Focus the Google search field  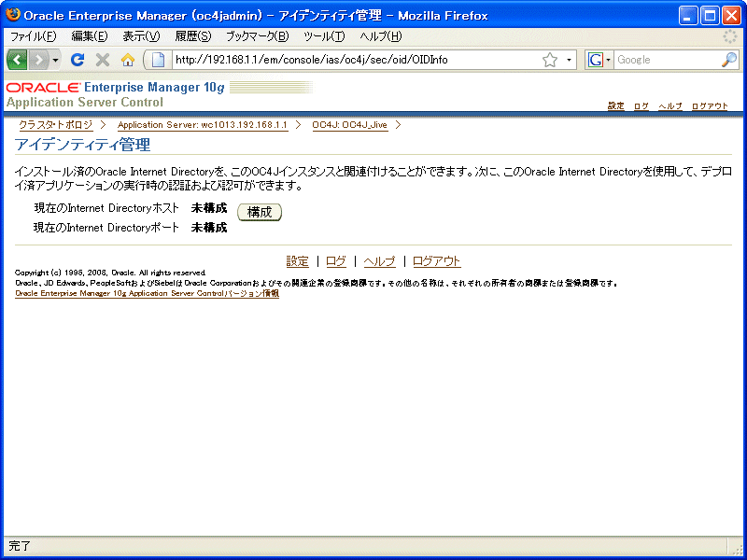(668, 60)
